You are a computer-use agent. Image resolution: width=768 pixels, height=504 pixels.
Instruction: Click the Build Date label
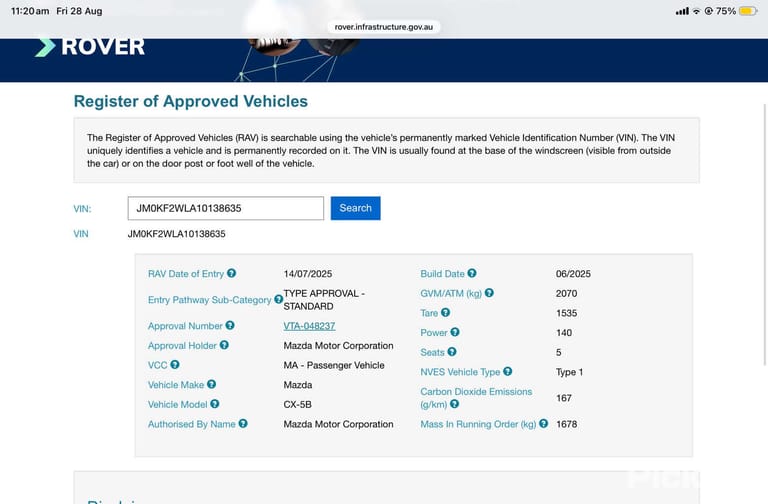tap(442, 274)
